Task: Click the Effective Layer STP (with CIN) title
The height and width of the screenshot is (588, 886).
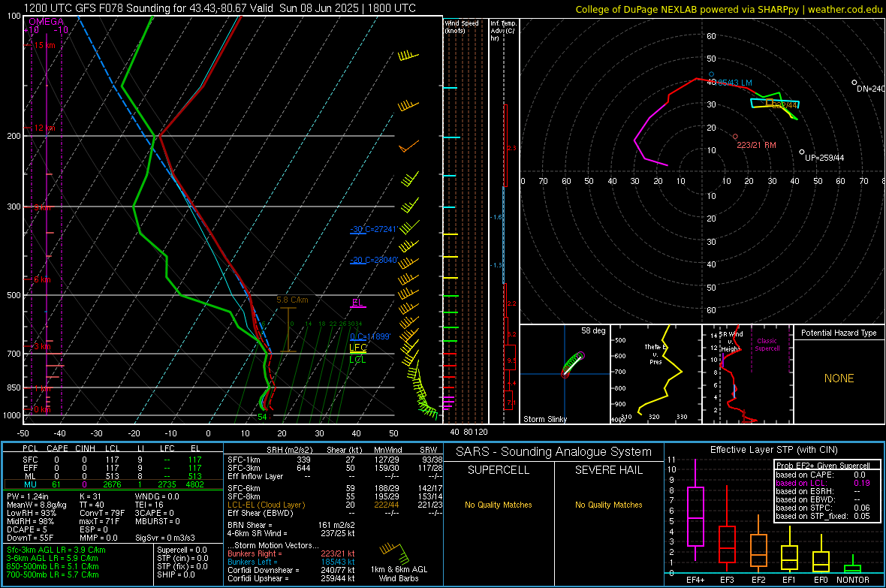Action: click(773, 450)
